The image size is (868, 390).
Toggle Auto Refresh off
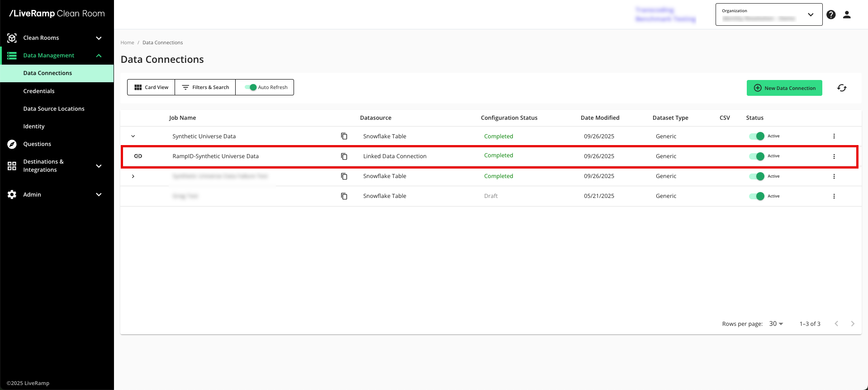pyautogui.click(x=251, y=87)
